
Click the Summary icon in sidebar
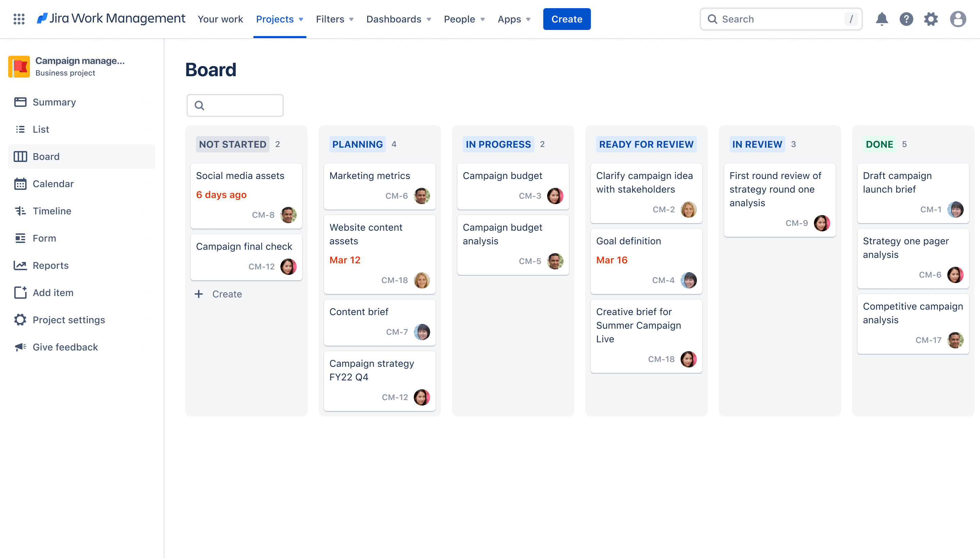20,102
